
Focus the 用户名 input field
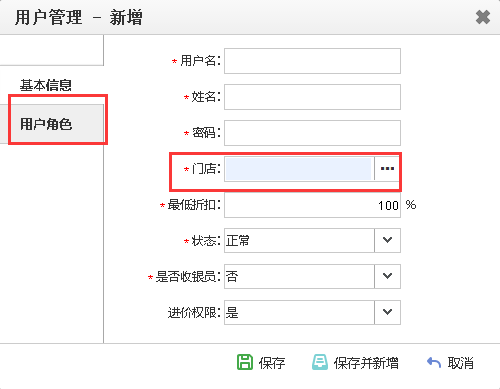point(312,61)
